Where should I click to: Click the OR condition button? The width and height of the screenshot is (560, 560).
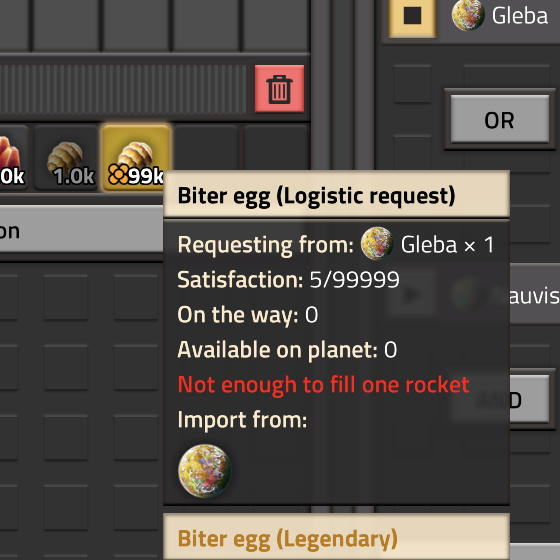[x=500, y=119]
